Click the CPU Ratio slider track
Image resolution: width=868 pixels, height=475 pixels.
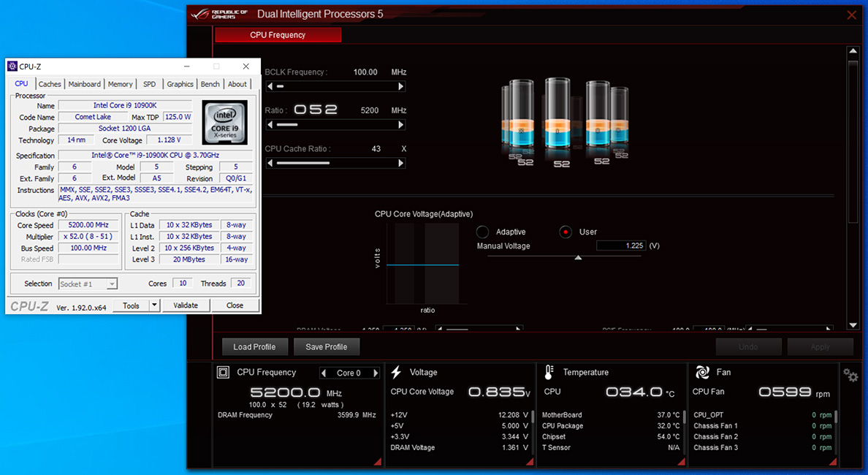[x=335, y=125]
